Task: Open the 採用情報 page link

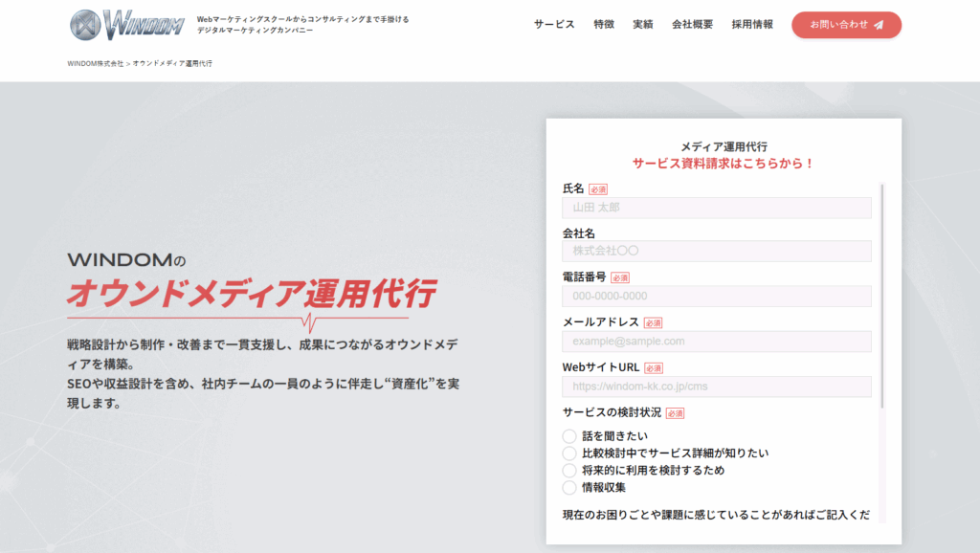Action: click(752, 25)
